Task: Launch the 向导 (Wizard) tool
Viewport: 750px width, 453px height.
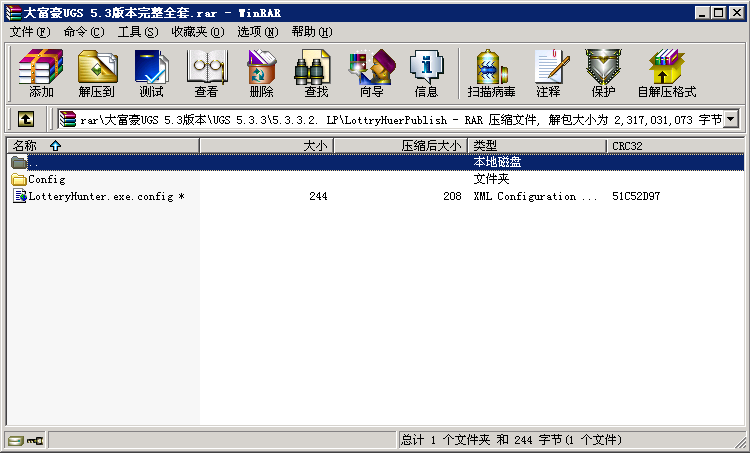Action: tap(371, 73)
